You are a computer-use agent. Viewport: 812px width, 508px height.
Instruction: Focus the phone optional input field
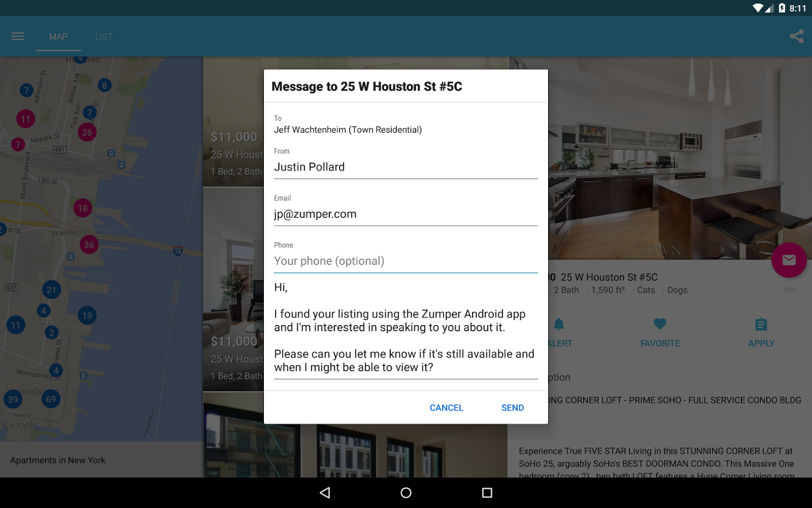point(406,261)
